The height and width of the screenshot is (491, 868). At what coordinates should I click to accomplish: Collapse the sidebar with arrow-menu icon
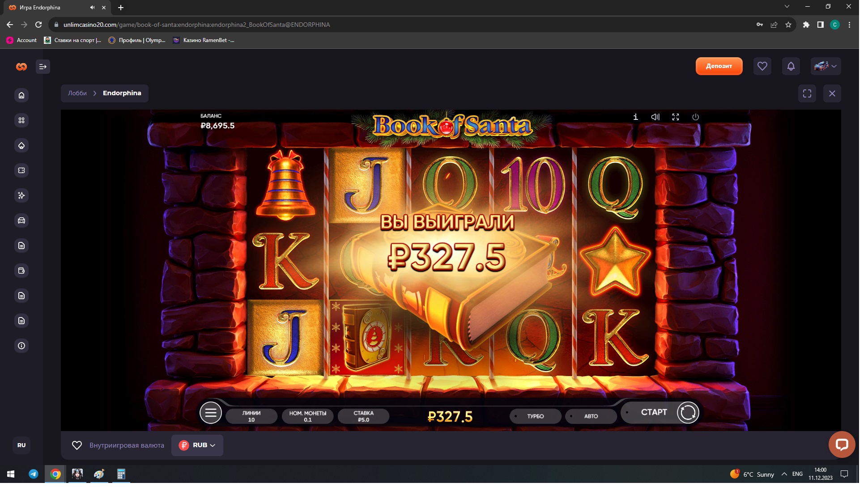[x=43, y=67]
